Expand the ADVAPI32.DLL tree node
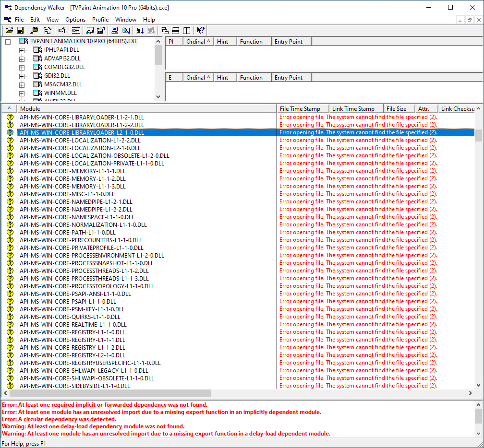 coord(22,59)
